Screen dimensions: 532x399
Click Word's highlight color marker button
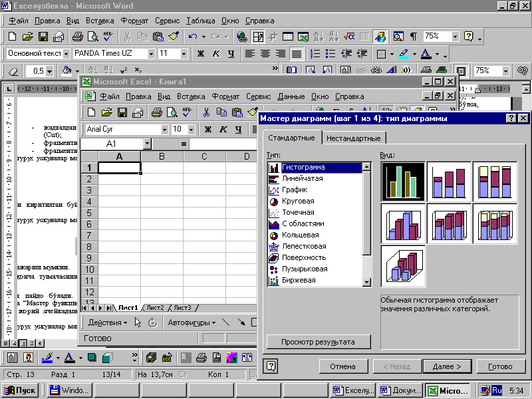click(404, 54)
